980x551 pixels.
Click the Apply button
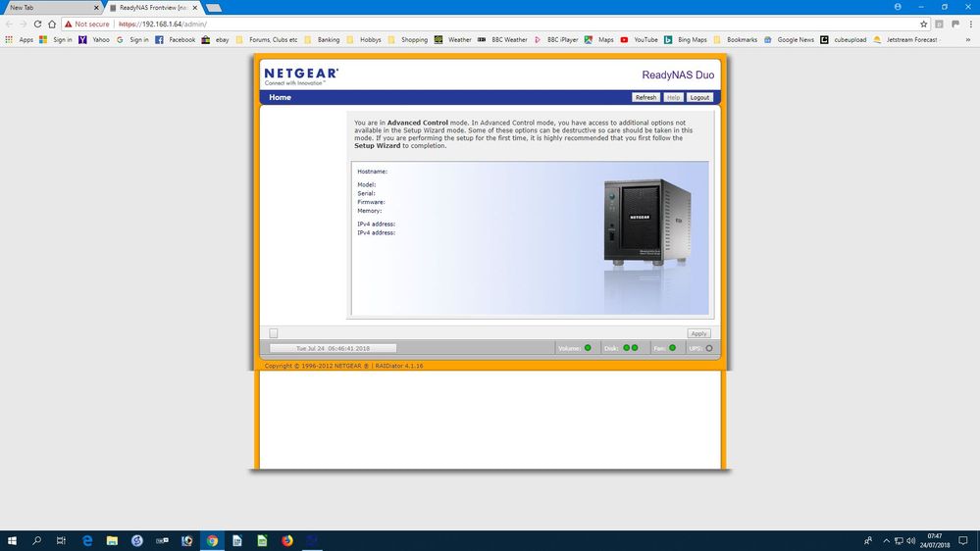[698, 333]
